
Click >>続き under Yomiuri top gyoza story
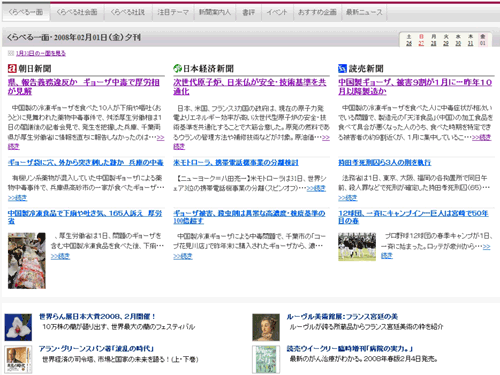pos(482,137)
